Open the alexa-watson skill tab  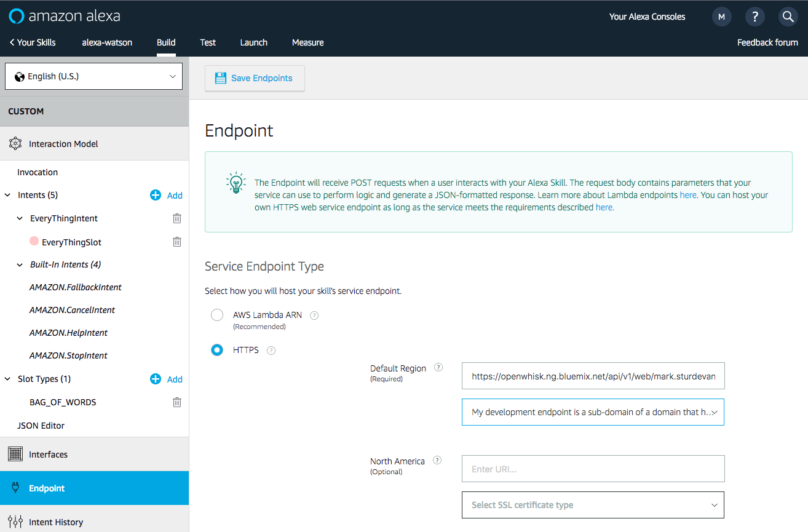click(x=107, y=42)
